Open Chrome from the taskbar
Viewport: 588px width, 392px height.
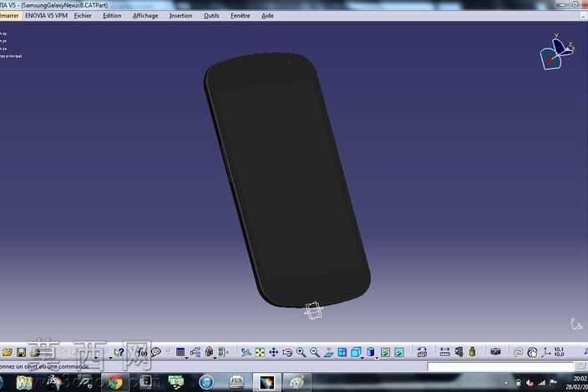click(114, 383)
